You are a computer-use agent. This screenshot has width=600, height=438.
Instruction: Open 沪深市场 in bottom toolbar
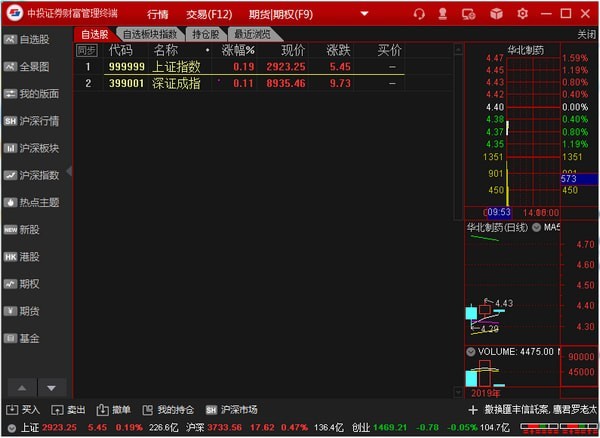click(x=232, y=410)
